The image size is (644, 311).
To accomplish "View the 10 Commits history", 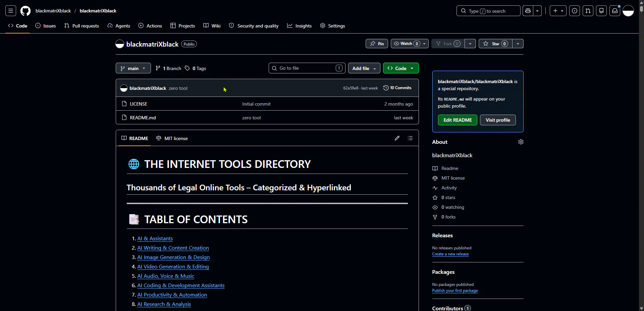I will [397, 88].
